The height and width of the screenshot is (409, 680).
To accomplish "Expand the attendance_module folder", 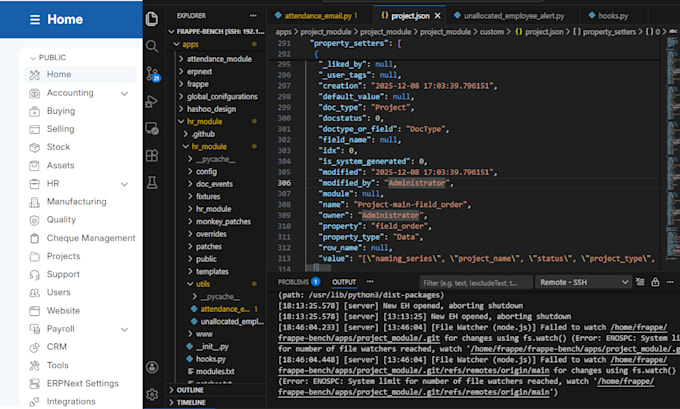I will pos(217,59).
